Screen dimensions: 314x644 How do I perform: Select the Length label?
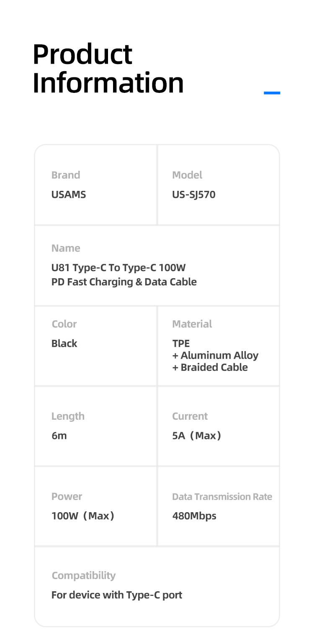pos(68,416)
